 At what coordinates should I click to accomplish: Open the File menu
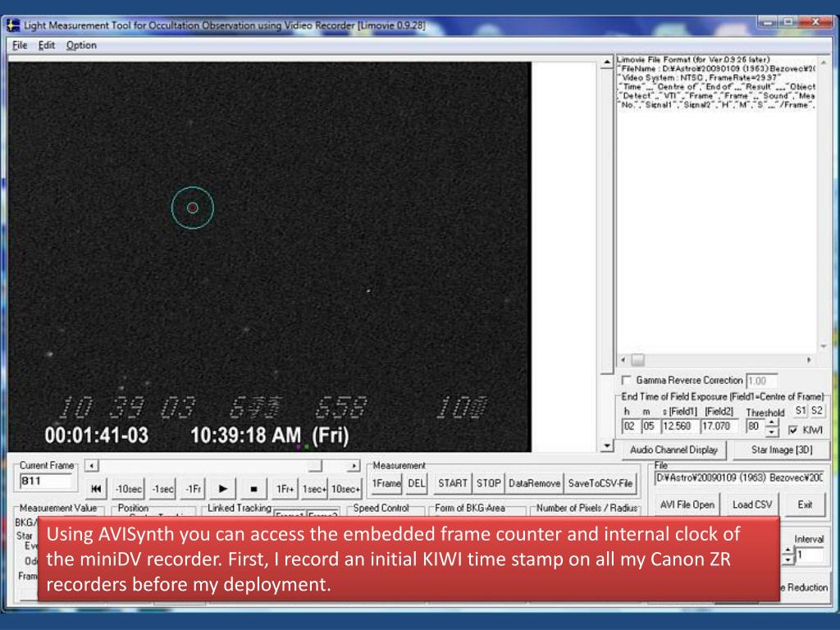coord(20,45)
